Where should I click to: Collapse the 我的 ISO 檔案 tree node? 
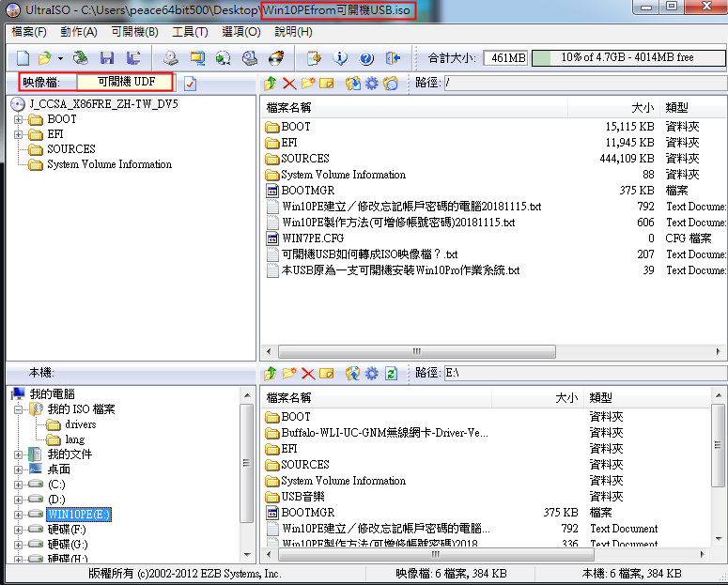click(18, 409)
